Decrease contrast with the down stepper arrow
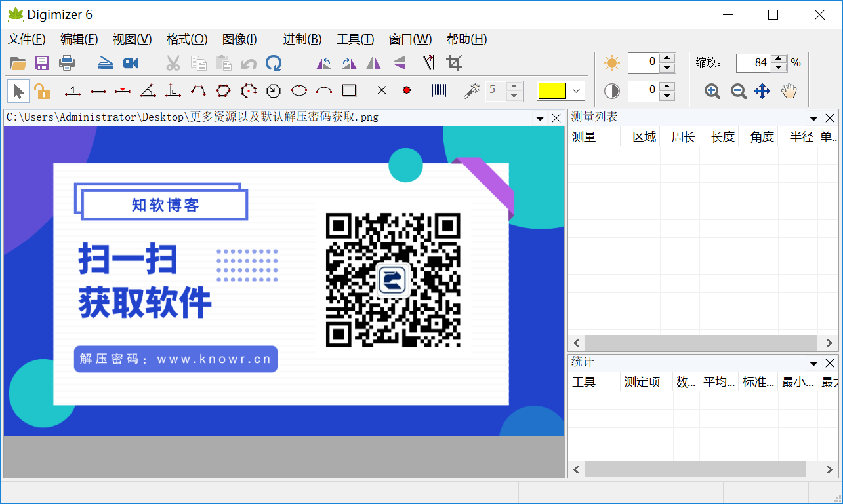Image resolution: width=843 pixels, height=504 pixels. [668, 96]
